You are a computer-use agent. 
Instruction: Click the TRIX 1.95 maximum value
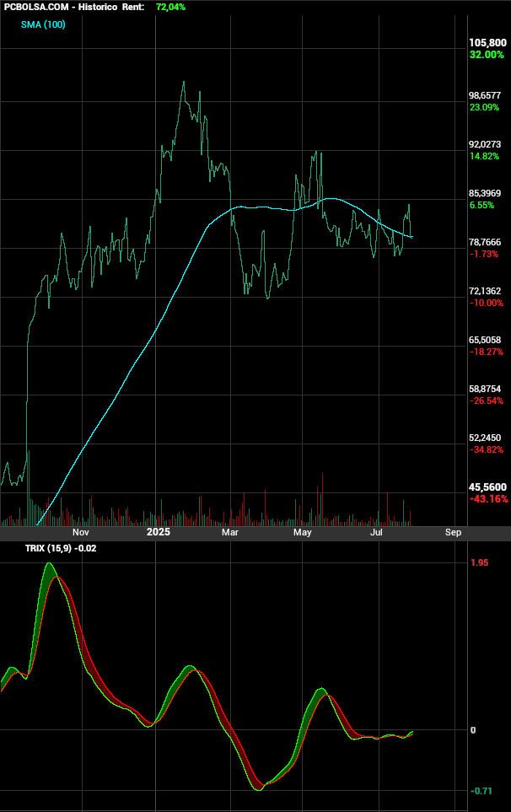pyautogui.click(x=480, y=563)
